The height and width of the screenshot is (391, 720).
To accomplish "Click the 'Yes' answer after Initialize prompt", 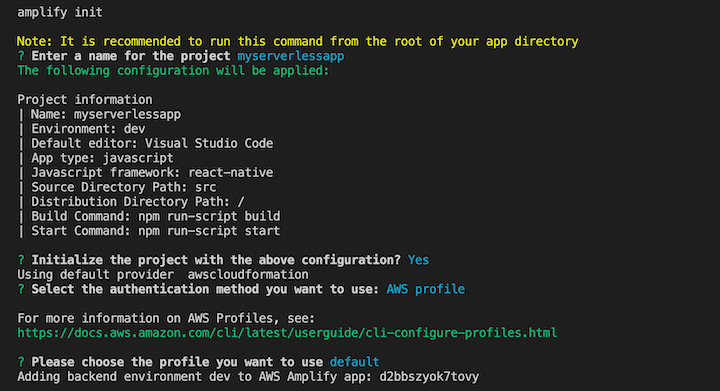I will [418, 260].
